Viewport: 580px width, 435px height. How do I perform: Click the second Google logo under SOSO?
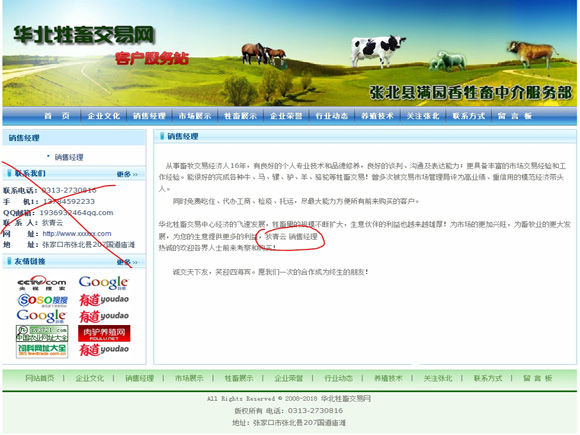coord(41,316)
